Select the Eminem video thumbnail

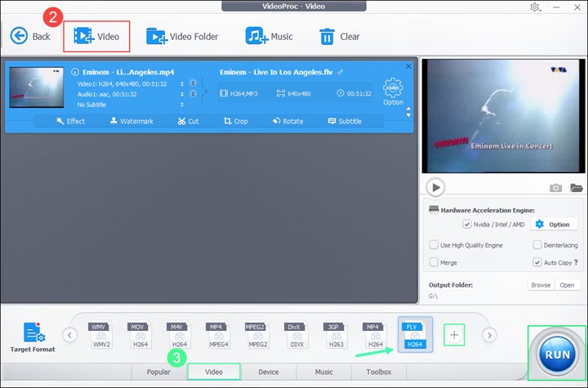click(37, 87)
